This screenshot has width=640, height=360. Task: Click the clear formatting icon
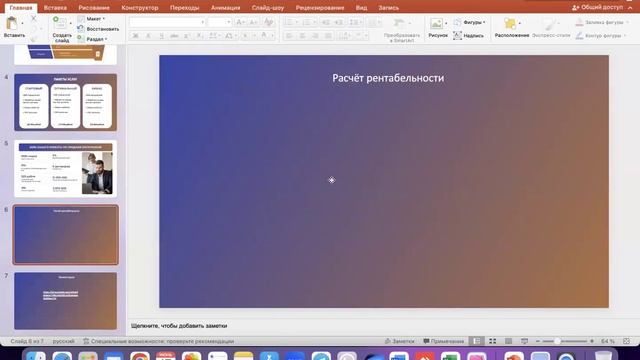[268, 22]
